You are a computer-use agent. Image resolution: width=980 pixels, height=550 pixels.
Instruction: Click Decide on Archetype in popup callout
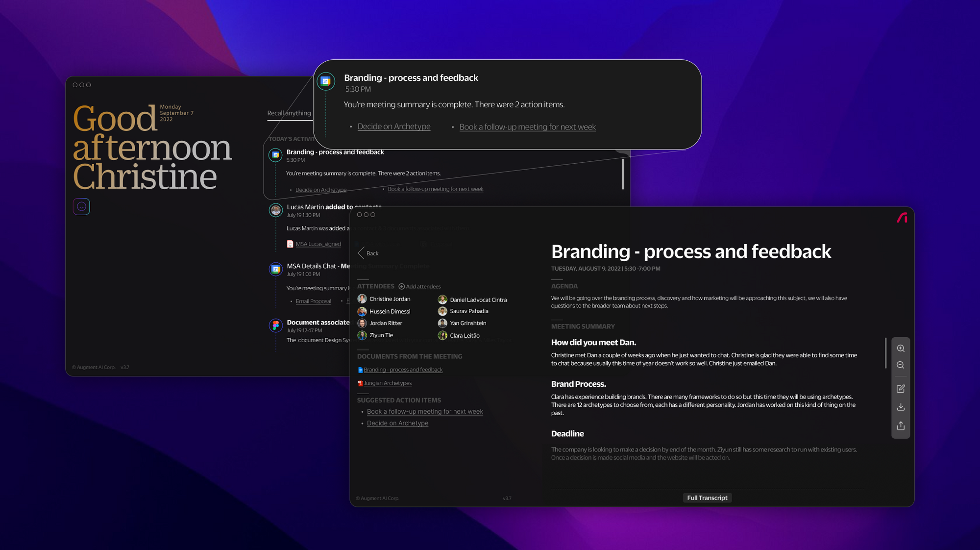coord(394,126)
